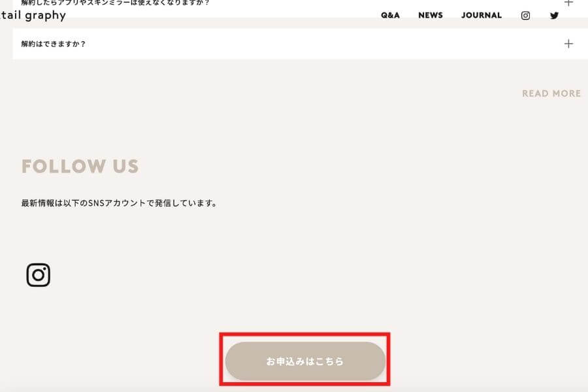Open the JOURNAL navigation item
This screenshot has width=588, height=392.
tap(482, 16)
